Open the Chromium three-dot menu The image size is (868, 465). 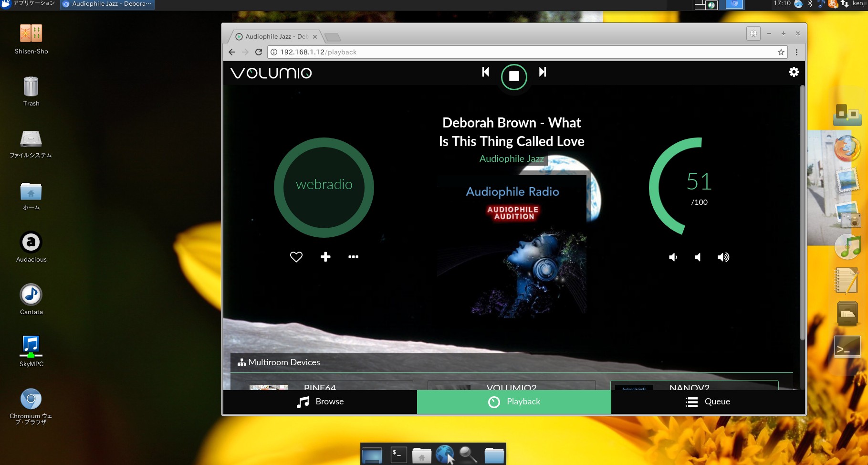pyautogui.click(x=796, y=52)
